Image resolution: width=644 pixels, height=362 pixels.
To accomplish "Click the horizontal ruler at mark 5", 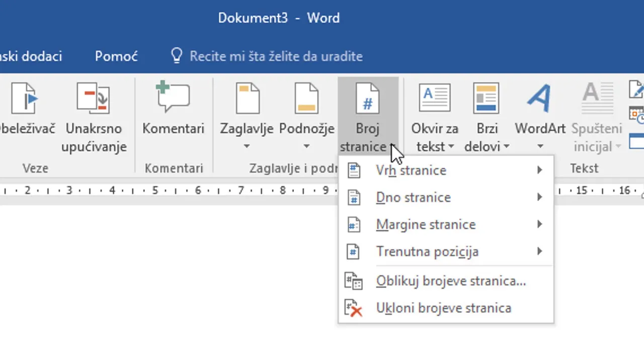I will (x=155, y=191).
